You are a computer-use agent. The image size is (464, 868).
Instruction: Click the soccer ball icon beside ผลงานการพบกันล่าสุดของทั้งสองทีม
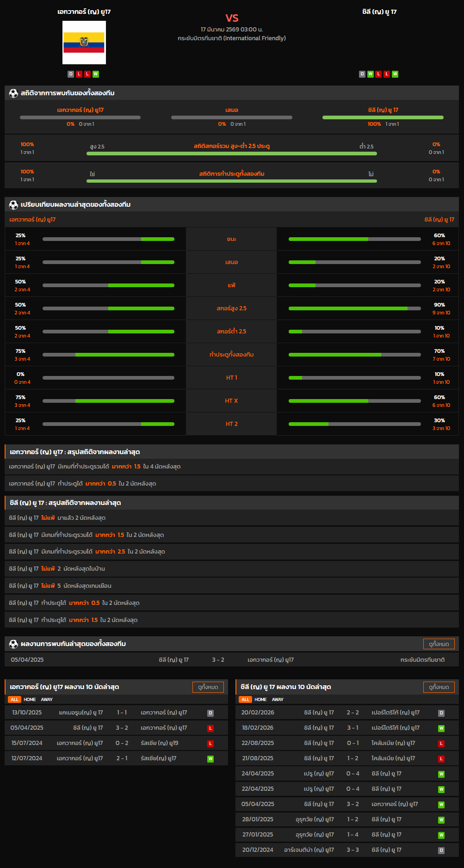[13, 644]
